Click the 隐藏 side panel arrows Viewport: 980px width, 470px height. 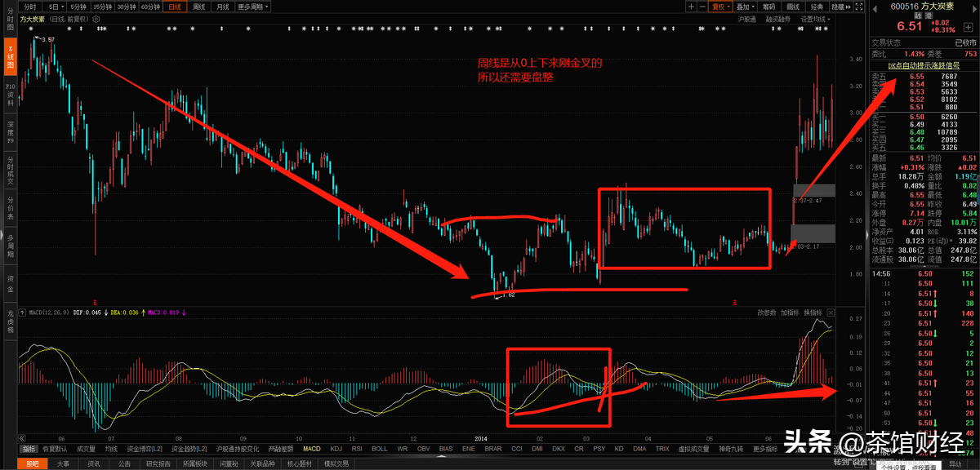tap(840, 7)
